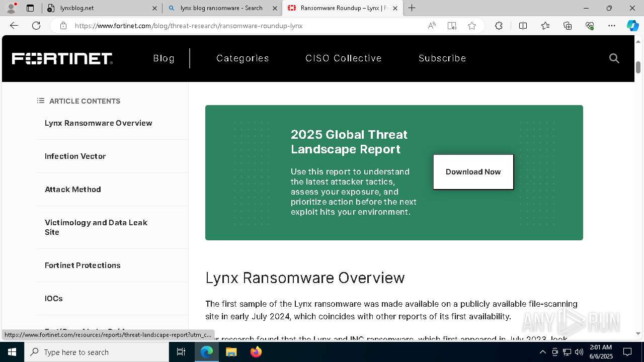Click the 2025 Global Threat Landscape Report heading
The image size is (644, 362).
[349, 142]
